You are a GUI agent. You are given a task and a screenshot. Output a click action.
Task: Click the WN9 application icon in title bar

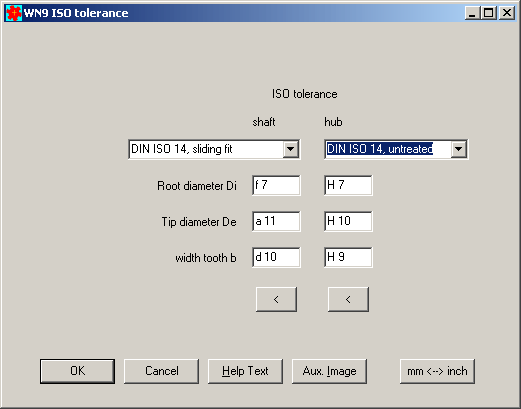click(x=14, y=13)
